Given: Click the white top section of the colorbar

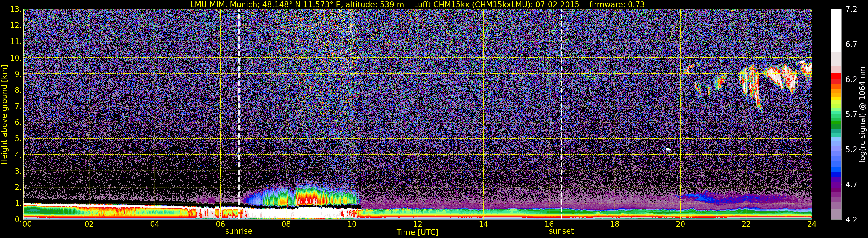Looking at the screenshot, I should [836, 30].
